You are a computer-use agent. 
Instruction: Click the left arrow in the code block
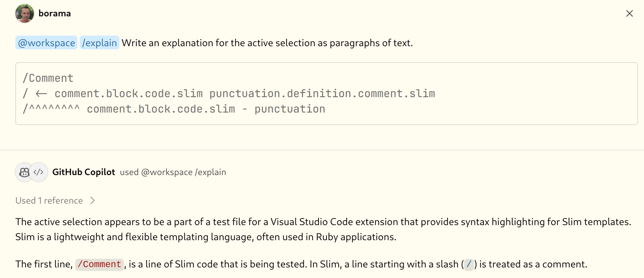pos(41,94)
